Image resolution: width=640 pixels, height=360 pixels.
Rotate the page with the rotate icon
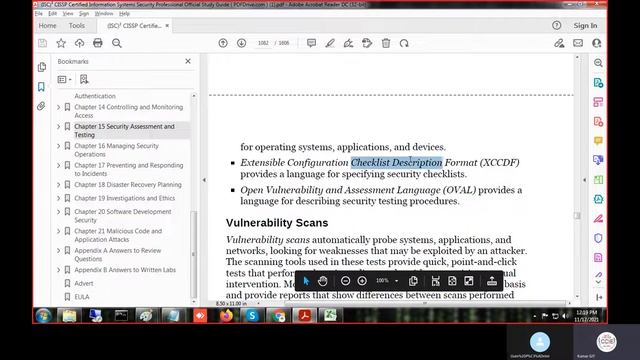[x=404, y=43]
